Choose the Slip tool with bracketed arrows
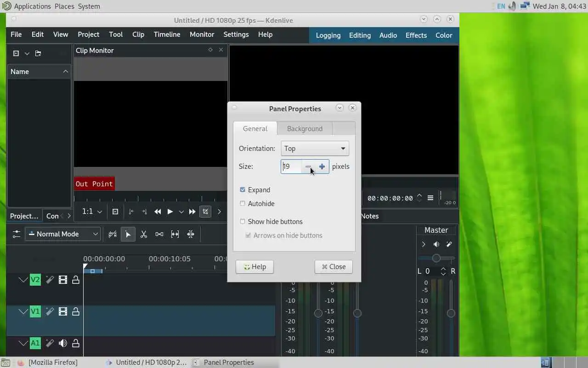Image resolution: width=588 pixels, height=368 pixels. click(x=175, y=234)
